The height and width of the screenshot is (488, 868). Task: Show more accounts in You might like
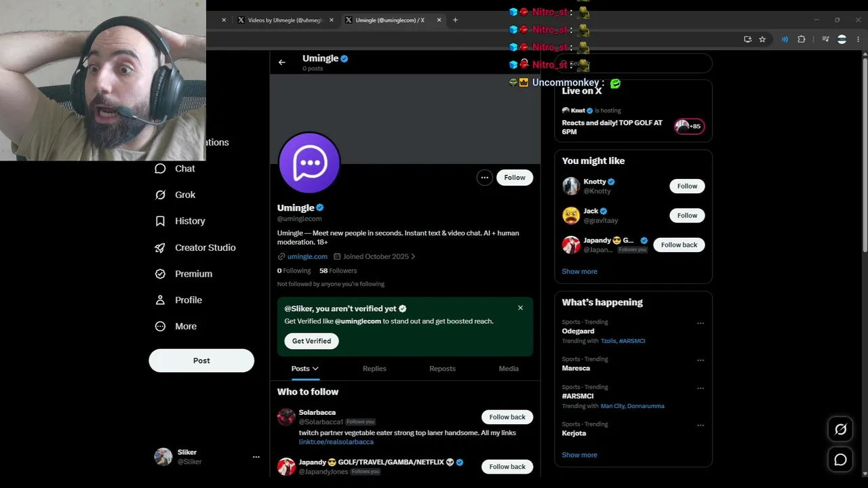(580, 271)
